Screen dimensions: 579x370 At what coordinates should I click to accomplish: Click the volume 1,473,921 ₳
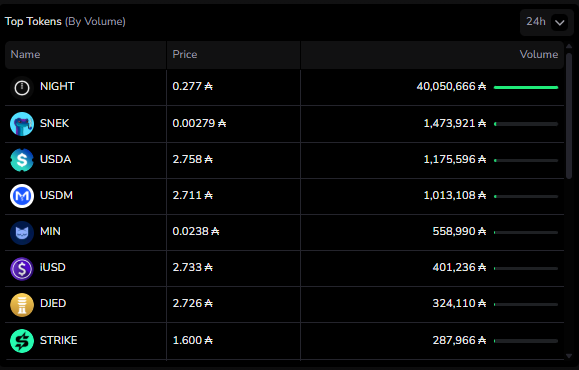tap(455, 123)
